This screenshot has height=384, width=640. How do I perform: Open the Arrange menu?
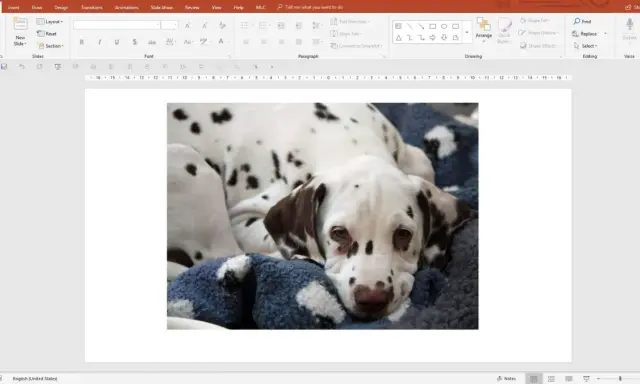click(x=484, y=29)
